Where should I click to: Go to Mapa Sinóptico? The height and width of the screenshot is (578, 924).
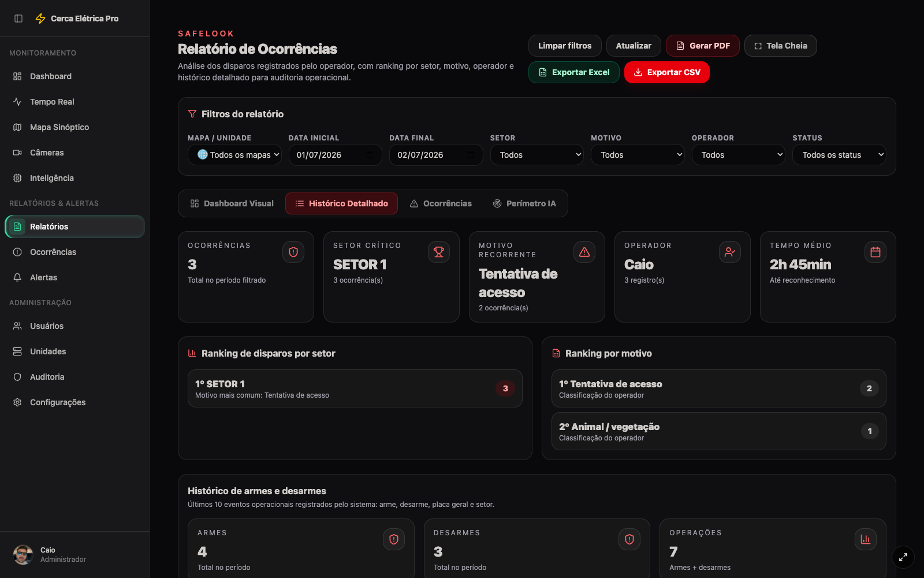pos(74,127)
